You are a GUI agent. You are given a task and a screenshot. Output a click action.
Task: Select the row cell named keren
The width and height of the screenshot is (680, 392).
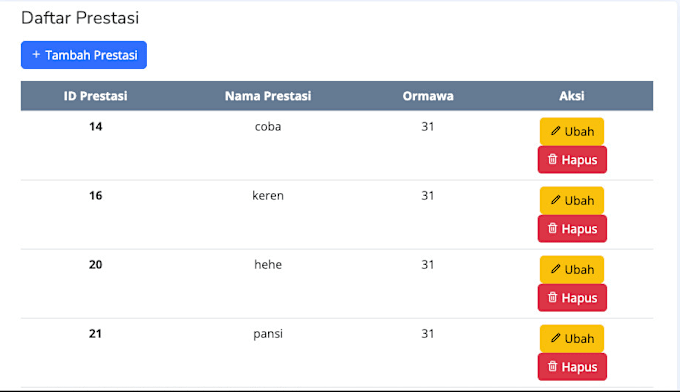point(268,196)
